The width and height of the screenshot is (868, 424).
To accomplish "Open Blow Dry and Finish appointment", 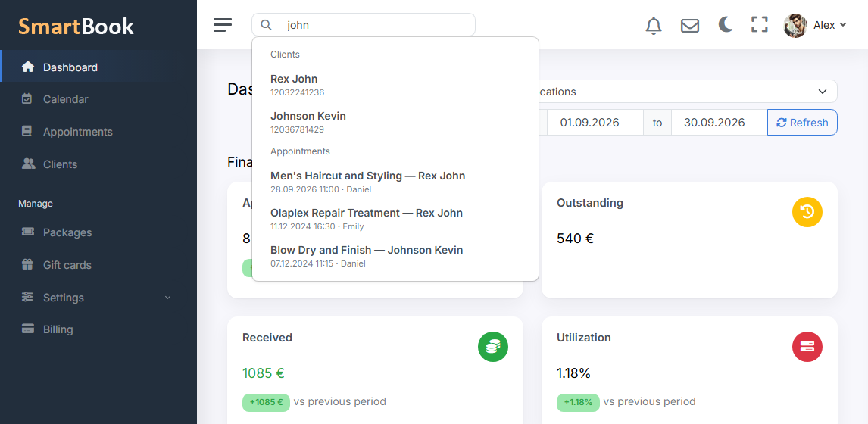I will [395, 256].
